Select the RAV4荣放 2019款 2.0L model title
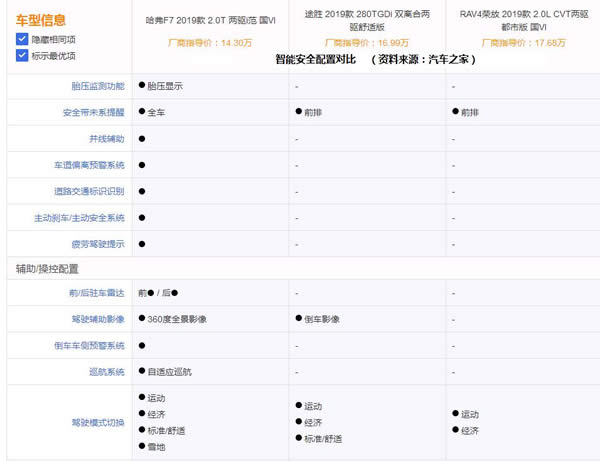The width and height of the screenshot is (600, 461). (524, 21)
